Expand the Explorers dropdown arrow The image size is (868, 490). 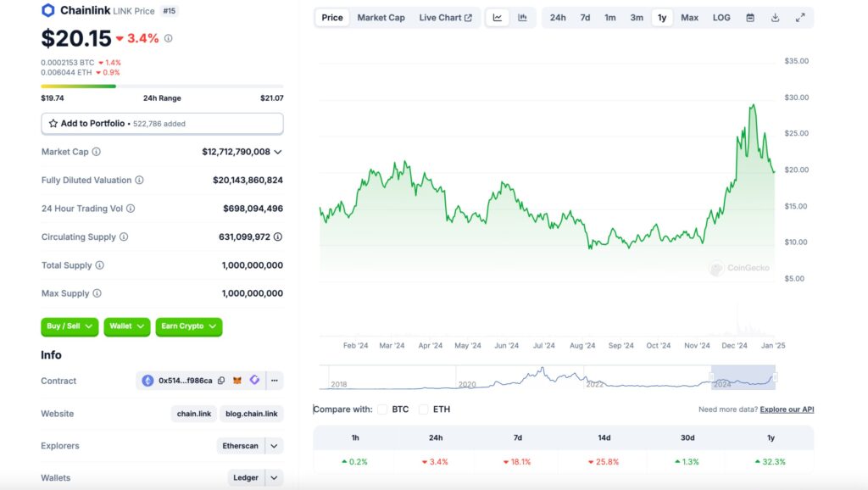(x=274, y=446)
